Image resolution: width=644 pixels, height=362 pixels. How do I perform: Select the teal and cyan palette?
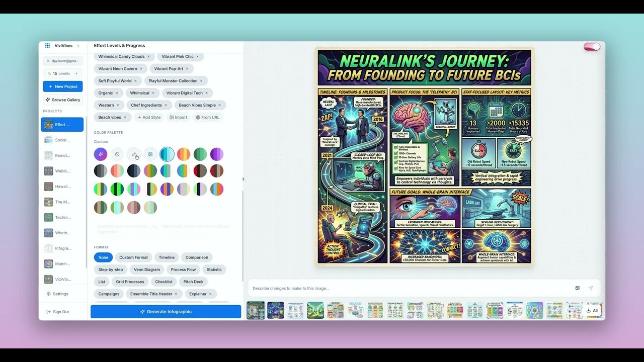tap(167, 154)
